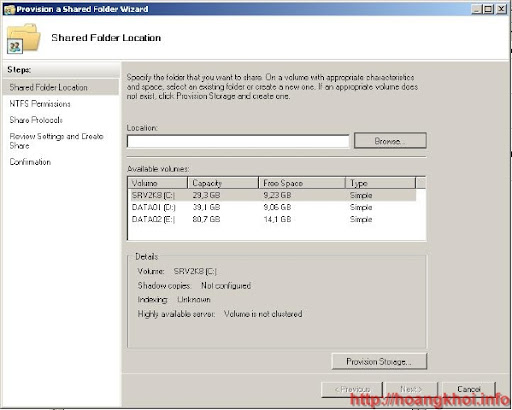Screen dimensions: 512x410
Task: Click the Previous button
Action: [x=352, y=389]
